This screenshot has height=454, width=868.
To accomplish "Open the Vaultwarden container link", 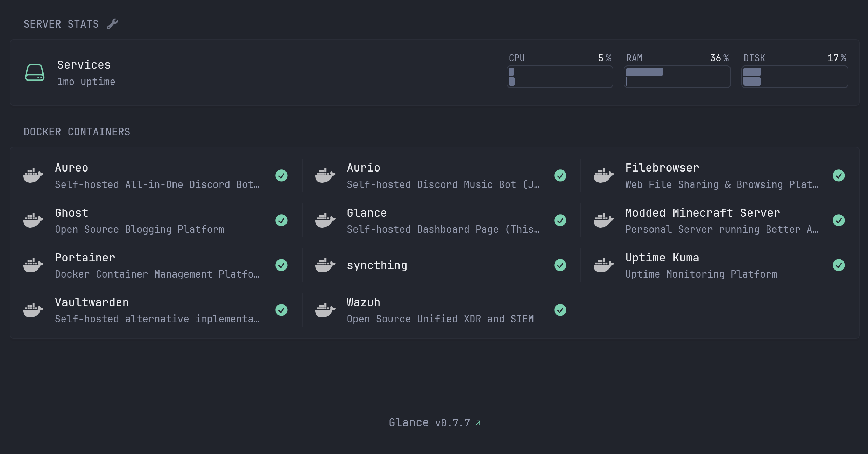I will (x=92, y=302).
